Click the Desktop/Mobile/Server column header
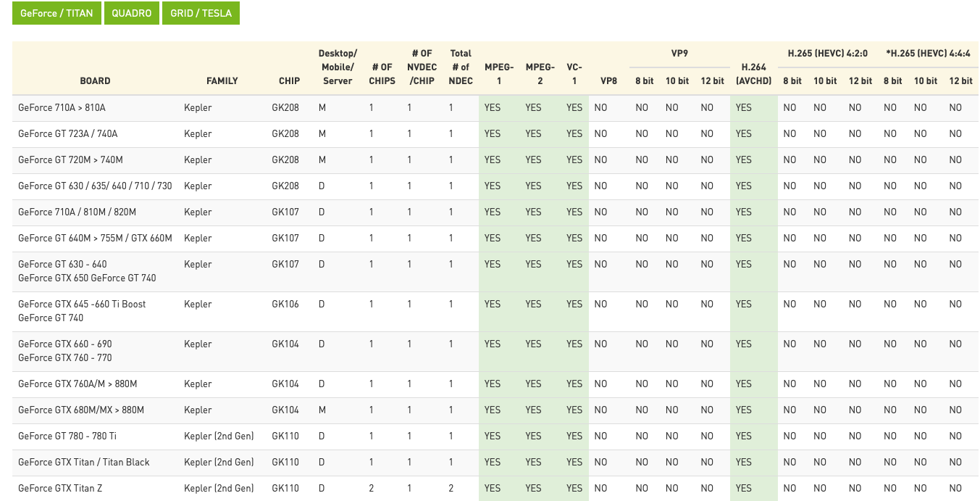The height and width of the screenshot is (501, 980). click(338, 67)
